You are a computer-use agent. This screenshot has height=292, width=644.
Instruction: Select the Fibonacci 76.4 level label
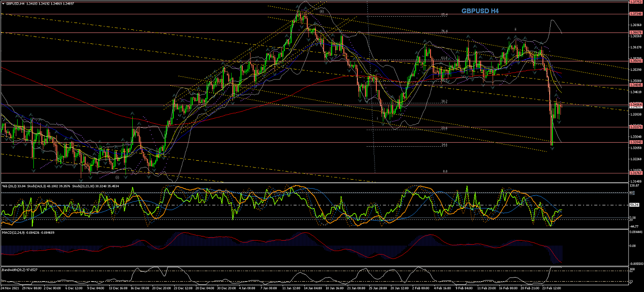pyautogui.click(x=444, y=31)
